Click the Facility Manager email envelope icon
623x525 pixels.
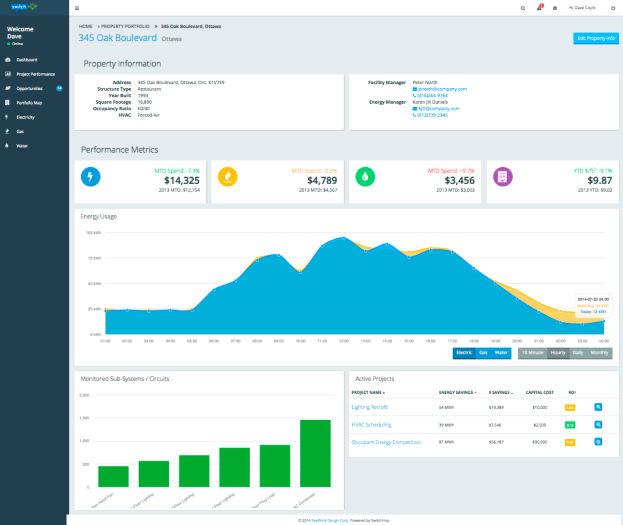click(414, 89)
